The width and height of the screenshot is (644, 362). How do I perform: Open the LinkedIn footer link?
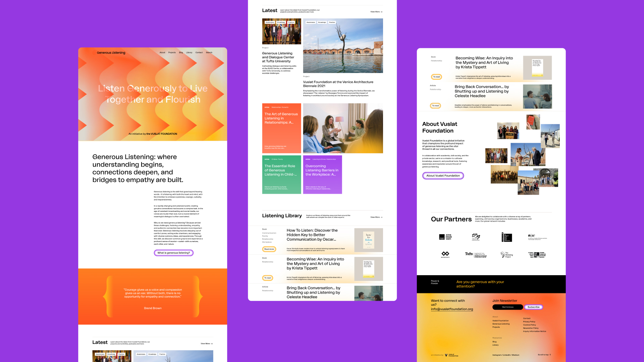pos(507,355)
